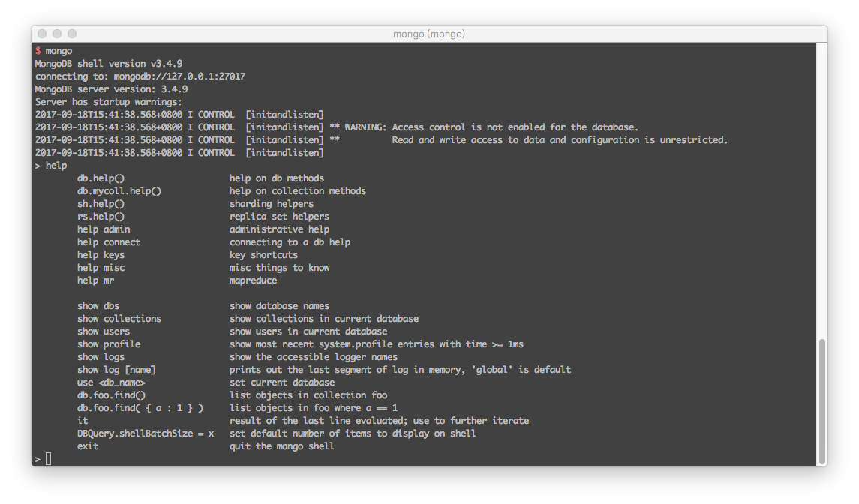
Task: Click 'quit the mongo shell' description
Action: point(281,446)
